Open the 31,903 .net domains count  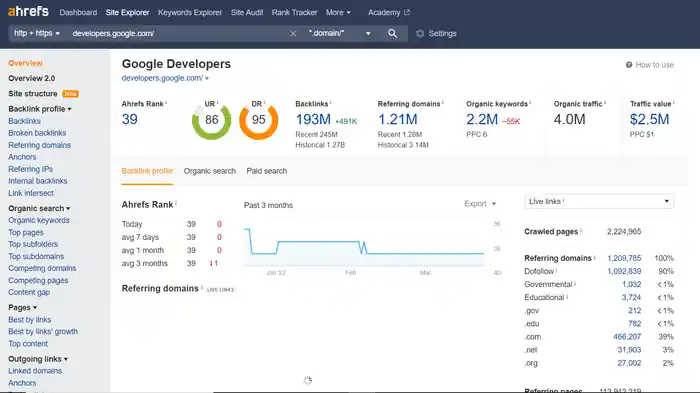[629, 350]
